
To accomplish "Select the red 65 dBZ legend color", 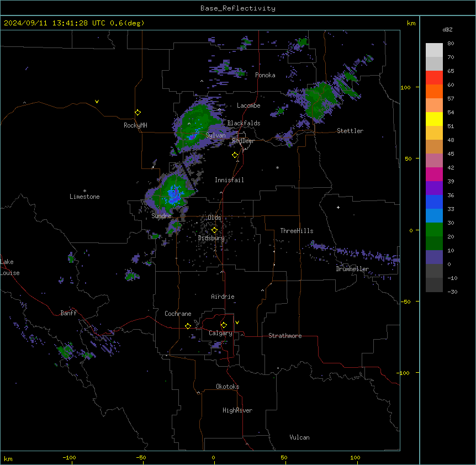I will [434, 77].
